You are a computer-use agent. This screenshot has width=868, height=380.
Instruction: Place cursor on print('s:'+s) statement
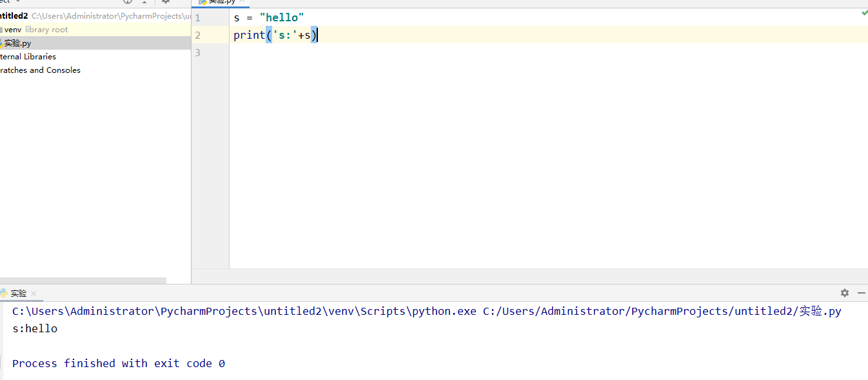pos(276,35)
